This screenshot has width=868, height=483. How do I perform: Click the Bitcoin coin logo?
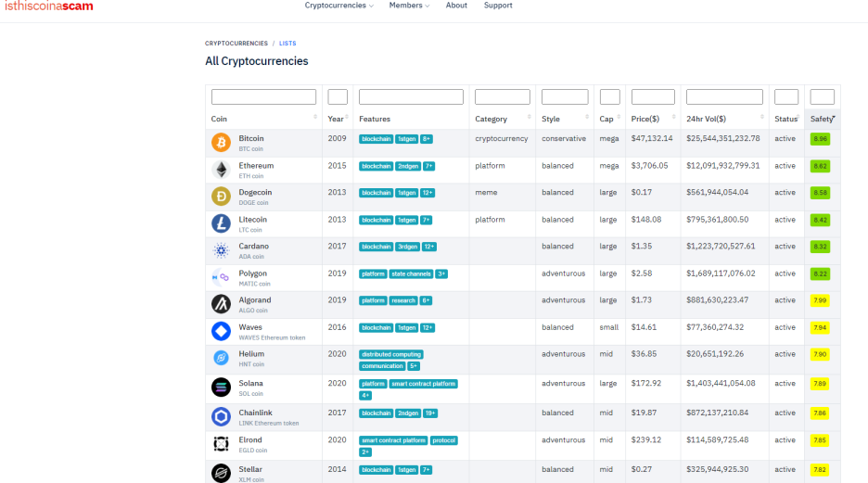221,143
